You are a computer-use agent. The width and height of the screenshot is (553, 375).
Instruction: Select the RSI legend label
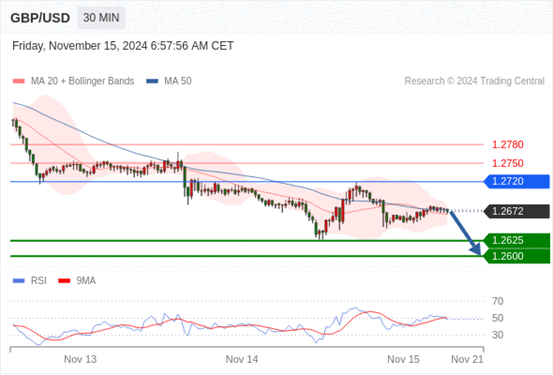point(39,281)
